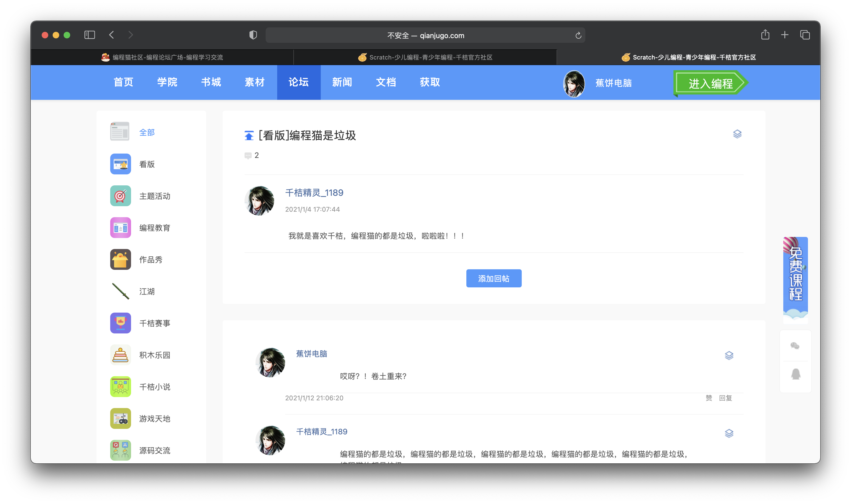Open the 蕉饼电脑 username in the header
This screenshot has width=851, height=504.
point(613,83)
